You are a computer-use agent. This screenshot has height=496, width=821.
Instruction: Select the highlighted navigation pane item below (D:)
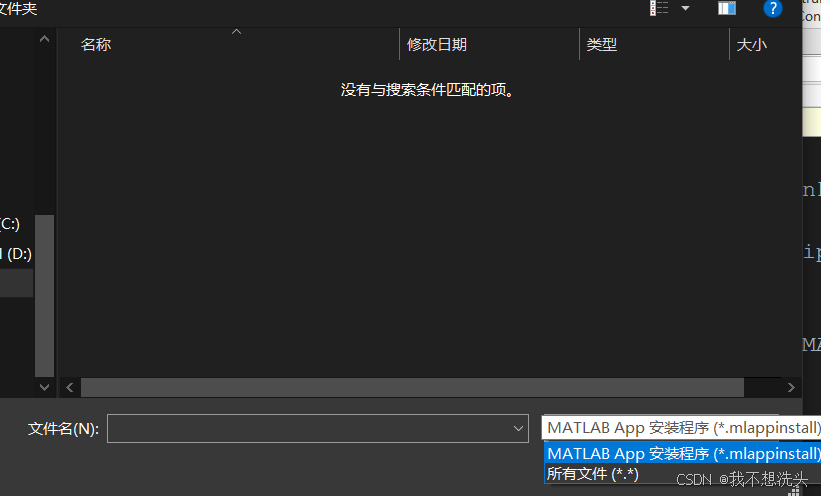click(16, 283)
